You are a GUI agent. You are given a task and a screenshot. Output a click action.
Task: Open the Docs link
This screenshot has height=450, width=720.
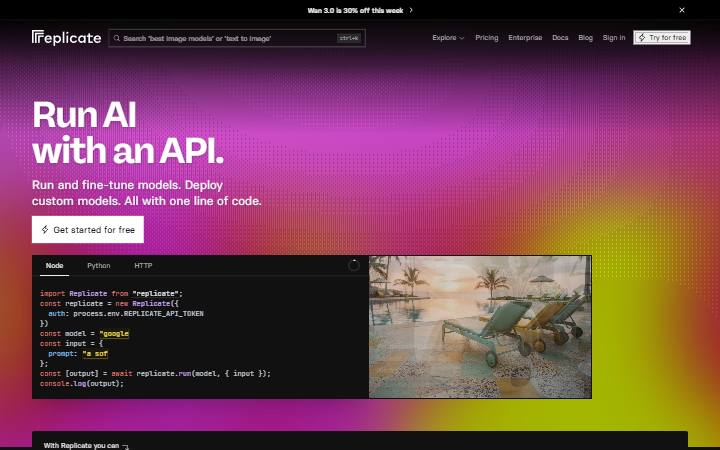pos(560,38)
